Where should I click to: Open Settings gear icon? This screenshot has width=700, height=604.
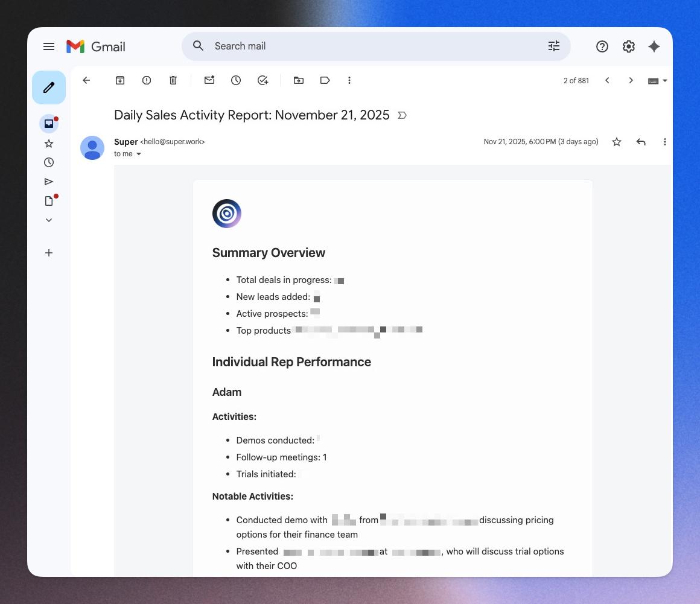tap(628, 46)
